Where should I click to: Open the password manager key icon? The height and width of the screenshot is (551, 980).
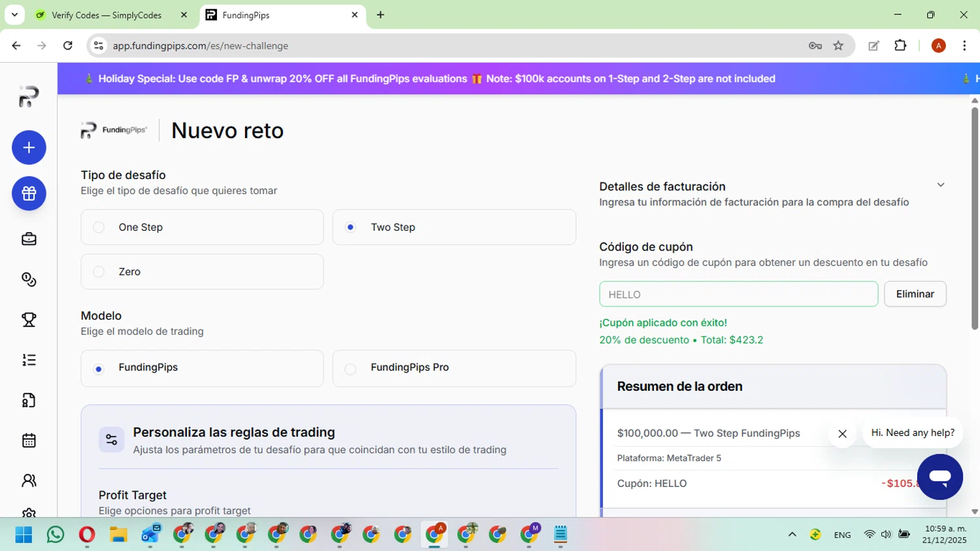(x=815, y=46)
